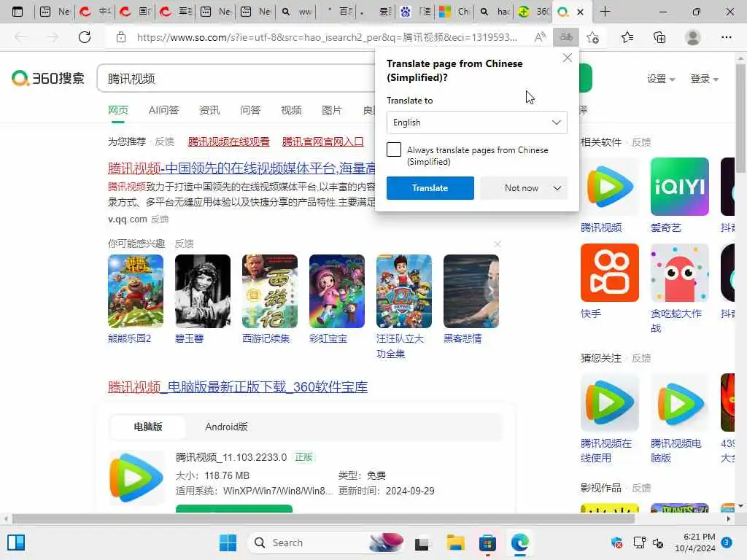Click the search box containing 腾讯视频
Screen dimensions: 747x560
(236, 78)
